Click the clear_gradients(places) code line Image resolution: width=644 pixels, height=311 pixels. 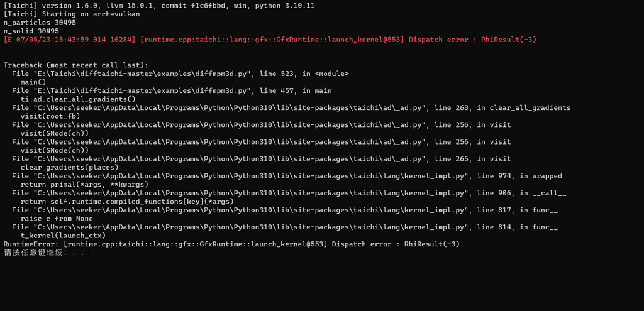pyautogui.click(x=69, y=167)
